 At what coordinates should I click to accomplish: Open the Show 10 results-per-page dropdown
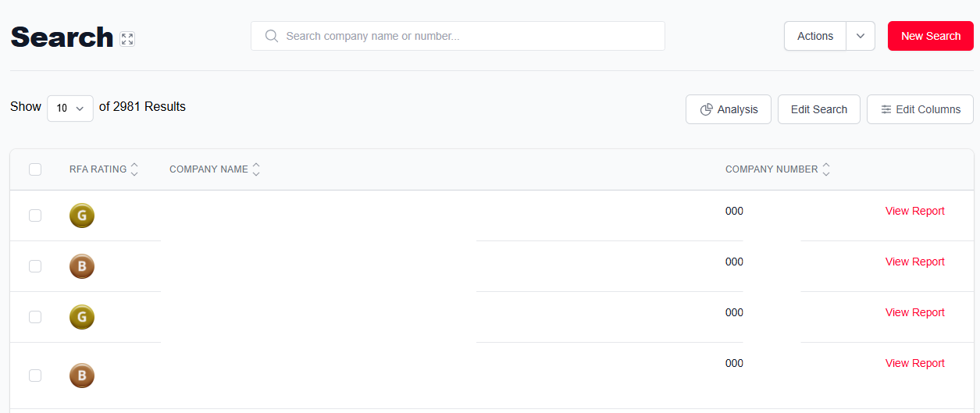(x=70, y=109)
